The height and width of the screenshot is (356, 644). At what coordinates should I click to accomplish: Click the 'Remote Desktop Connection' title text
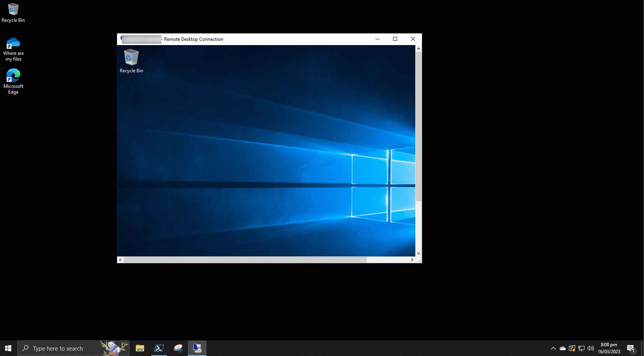pos(194,39)
